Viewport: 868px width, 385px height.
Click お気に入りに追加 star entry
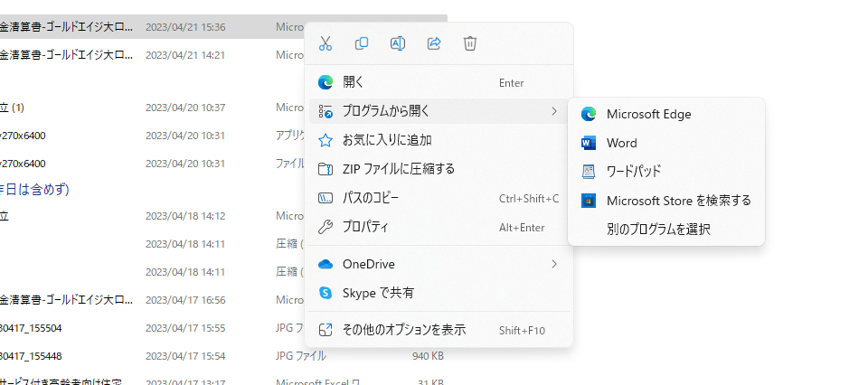click(x=387, y=140)
